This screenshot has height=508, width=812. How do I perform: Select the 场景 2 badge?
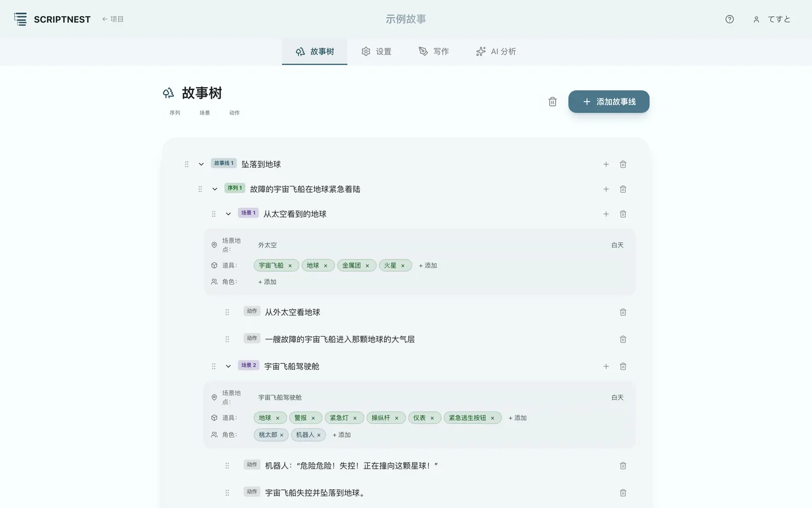249,365
